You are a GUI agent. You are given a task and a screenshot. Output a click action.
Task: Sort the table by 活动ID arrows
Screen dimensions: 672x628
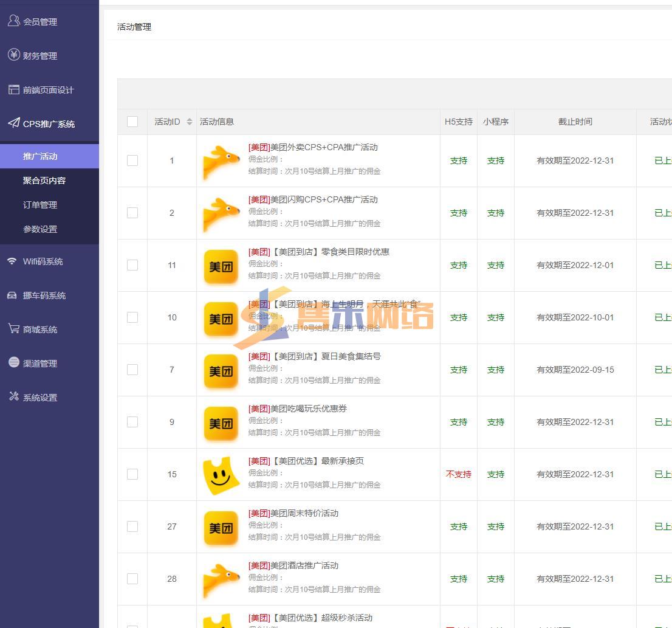click(x=190, y=122)
